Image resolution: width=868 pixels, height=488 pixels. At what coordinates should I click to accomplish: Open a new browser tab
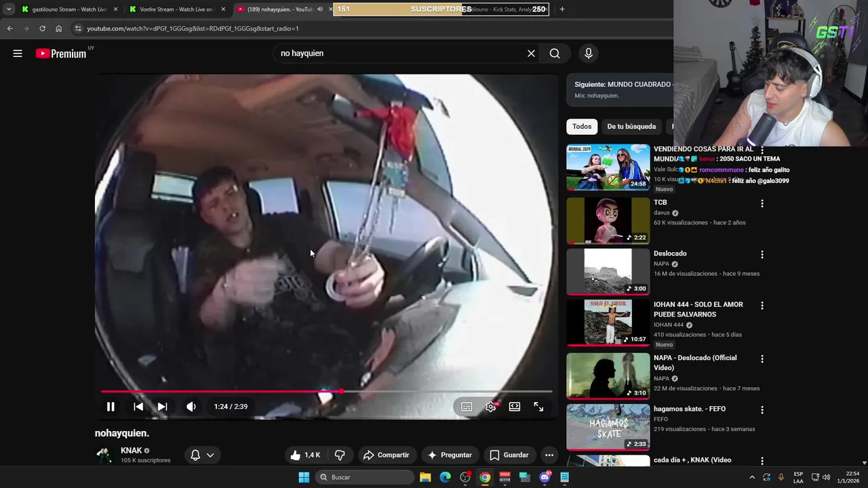(x=562, y=9)
